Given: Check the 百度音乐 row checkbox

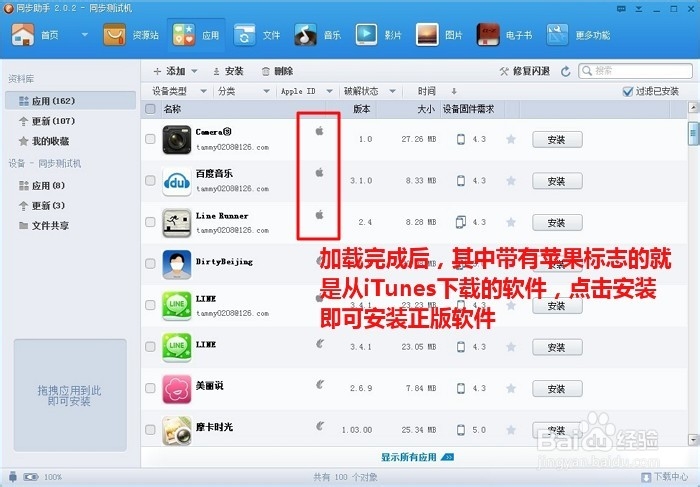Looking at the screenshot, I should point(150,180).
